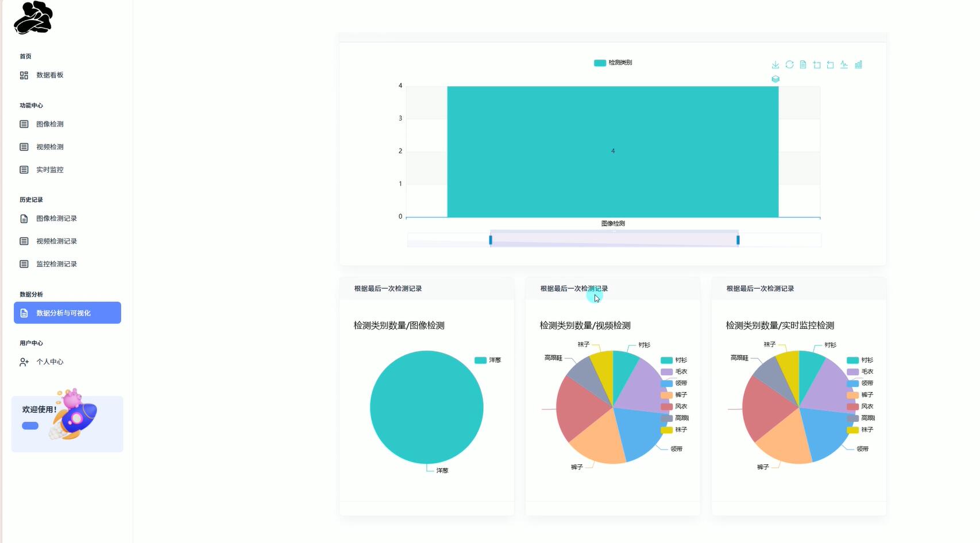
Task: Click the blue button under 欢迎使用
Action: (x=30, y=426)
